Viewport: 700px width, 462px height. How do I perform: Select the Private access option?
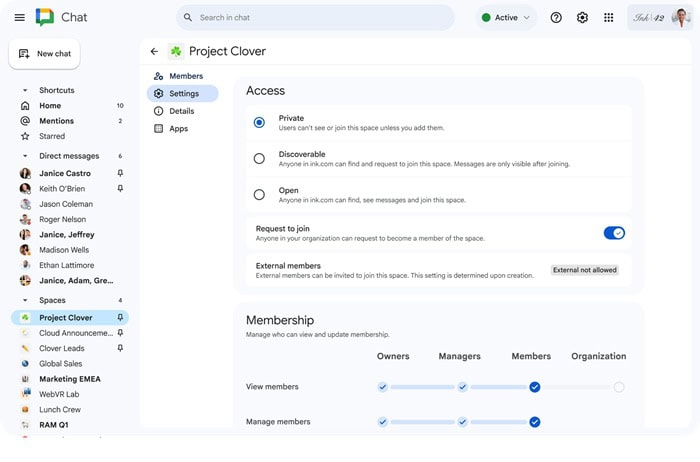[259, 122]
